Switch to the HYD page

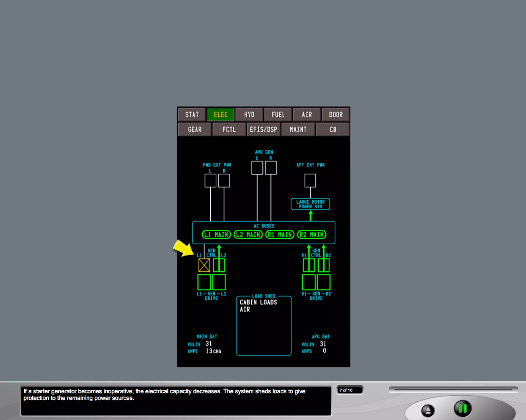249,114
